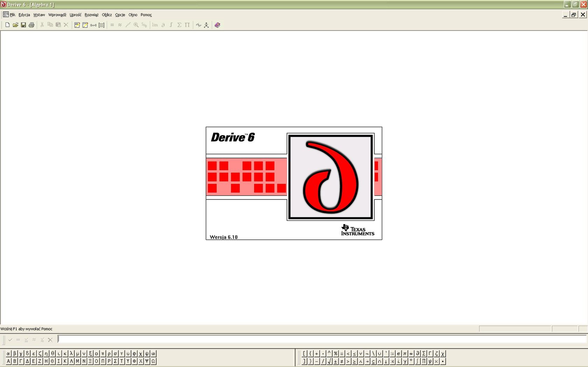This screenshot has height=367, width=588.
Task: Insert the less-or-equal ≤ symbol
Action: click(x=355, y=353)
